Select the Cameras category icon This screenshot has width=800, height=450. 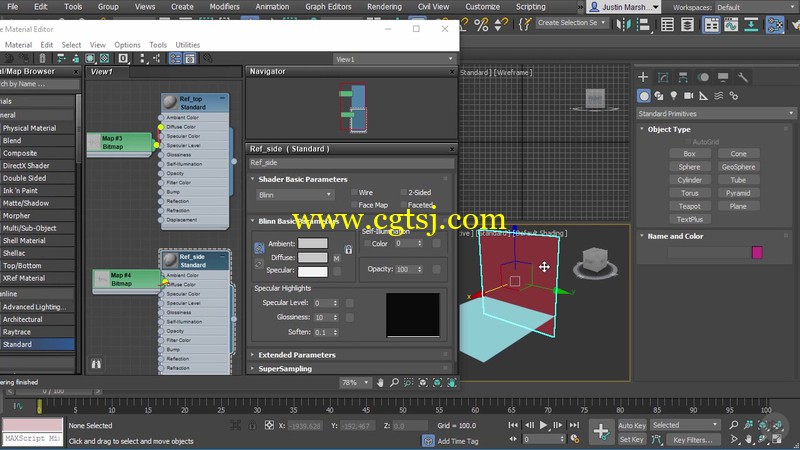coord(688,96)
